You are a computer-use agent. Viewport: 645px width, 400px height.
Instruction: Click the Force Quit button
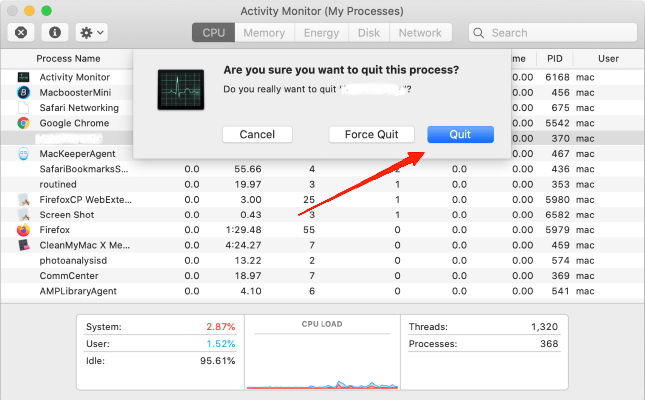[372, 134]
